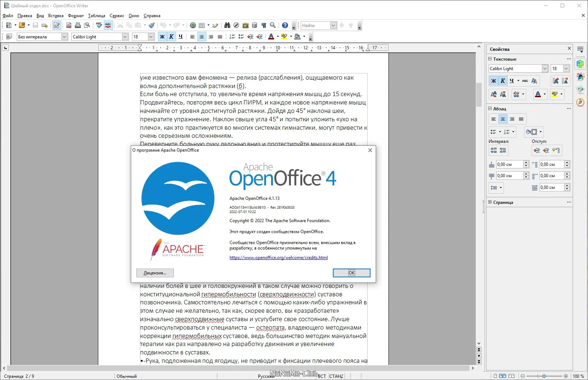Show the draw functions
Image resolution: width=588 pixels, height=380 pixels.
(215, 25)
